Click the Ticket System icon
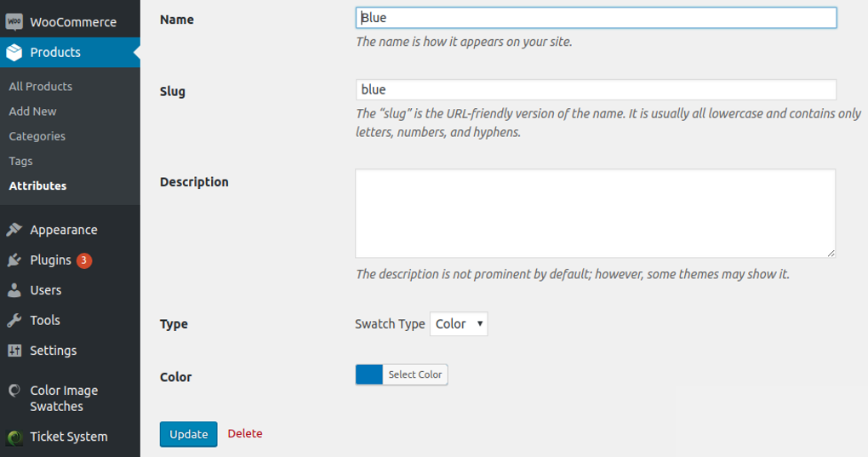 click(x=14, y=437)
